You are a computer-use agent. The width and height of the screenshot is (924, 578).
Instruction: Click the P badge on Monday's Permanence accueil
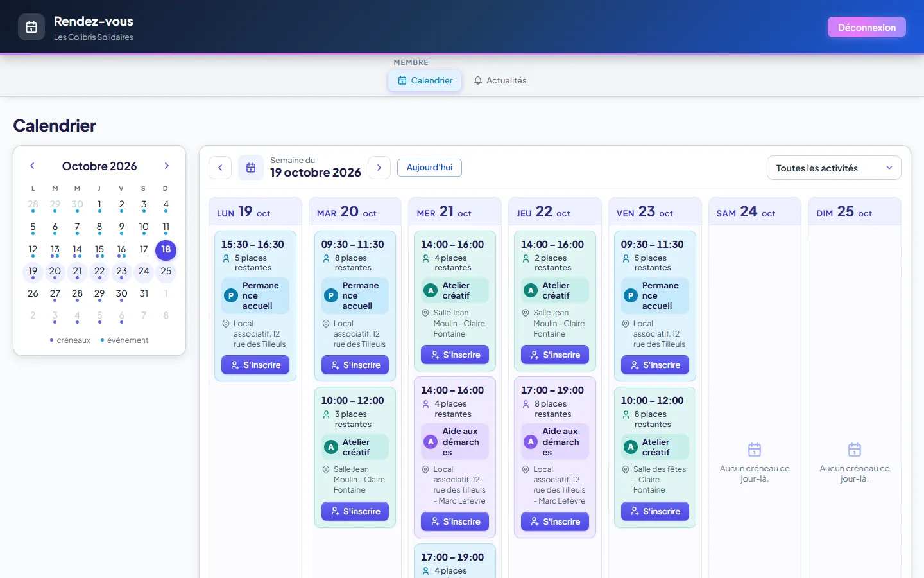231,295
